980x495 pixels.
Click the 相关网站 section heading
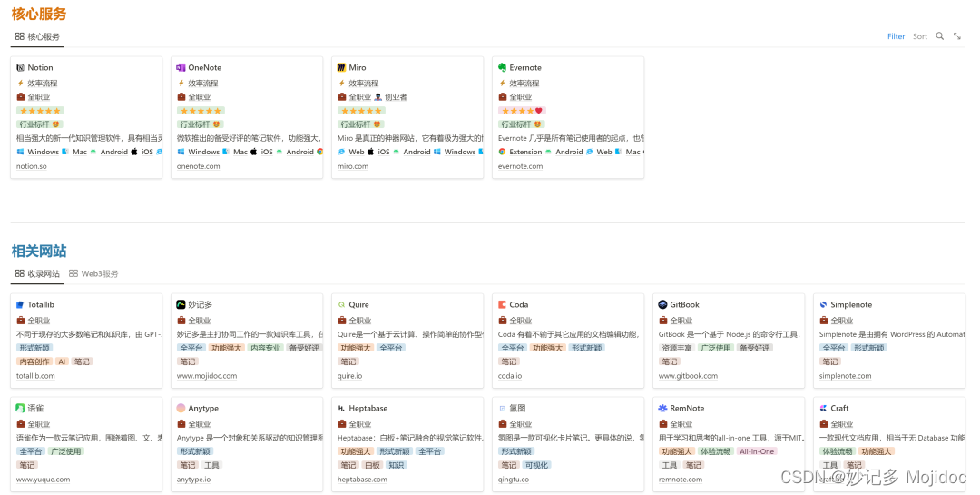tap(39, 251)
